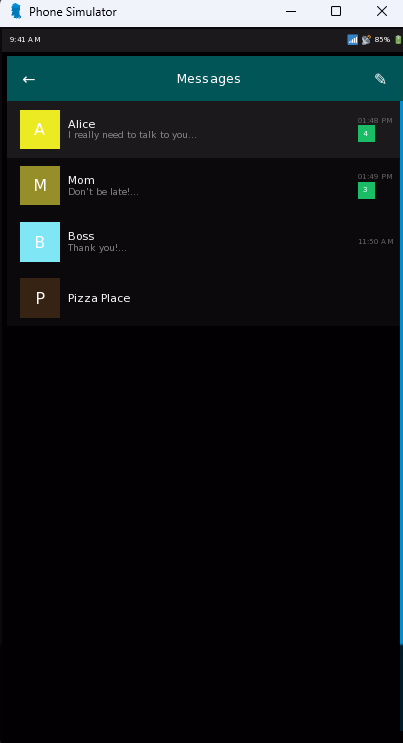Select Mom's olive avatar
This screenshot has width=403, height=743.
pyautogui.click(x=40, y=185)
